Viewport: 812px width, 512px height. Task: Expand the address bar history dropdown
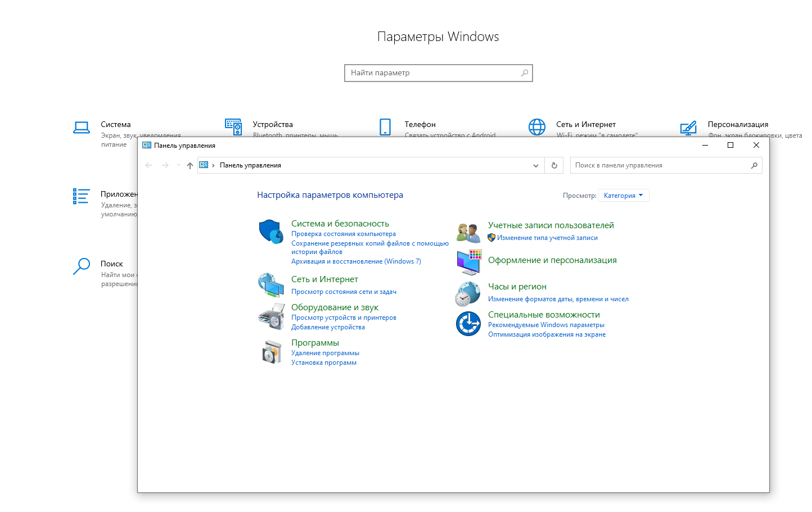click(535, 165)
